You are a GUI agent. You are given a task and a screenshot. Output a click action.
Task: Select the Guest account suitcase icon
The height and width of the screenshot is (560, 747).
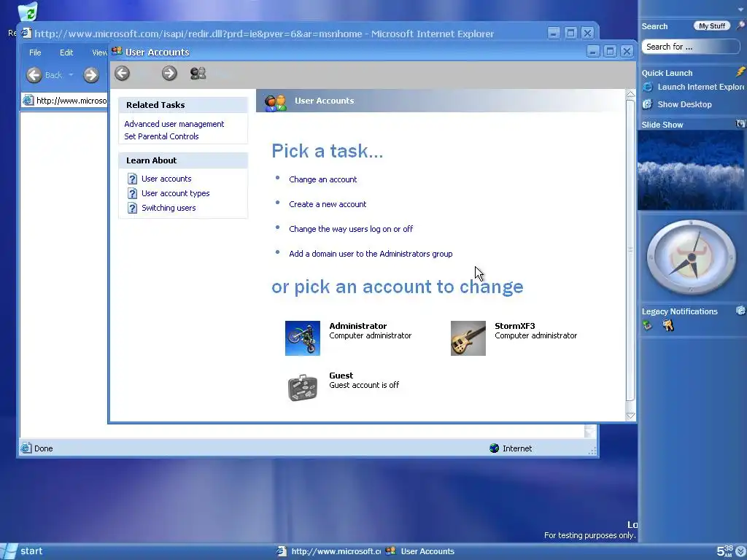[x=303, y=388]
